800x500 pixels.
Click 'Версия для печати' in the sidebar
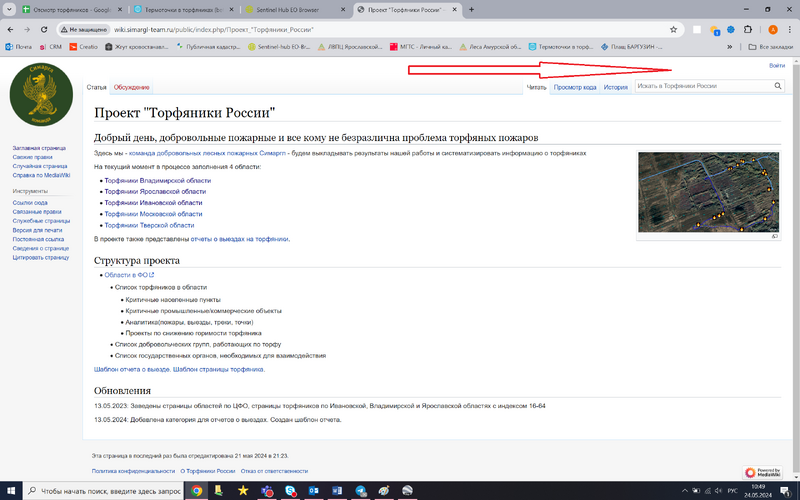point(37,230)
